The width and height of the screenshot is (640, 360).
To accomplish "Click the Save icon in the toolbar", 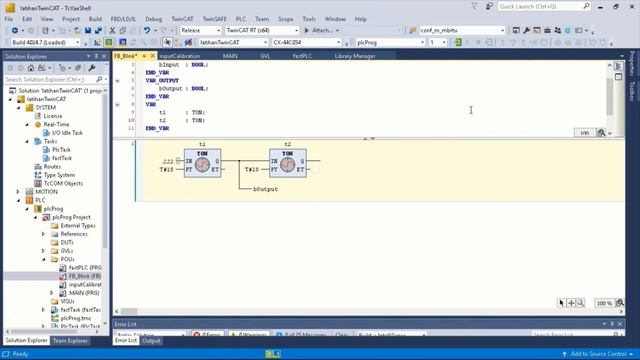I will pyautogui.click(x=88, y=31).
